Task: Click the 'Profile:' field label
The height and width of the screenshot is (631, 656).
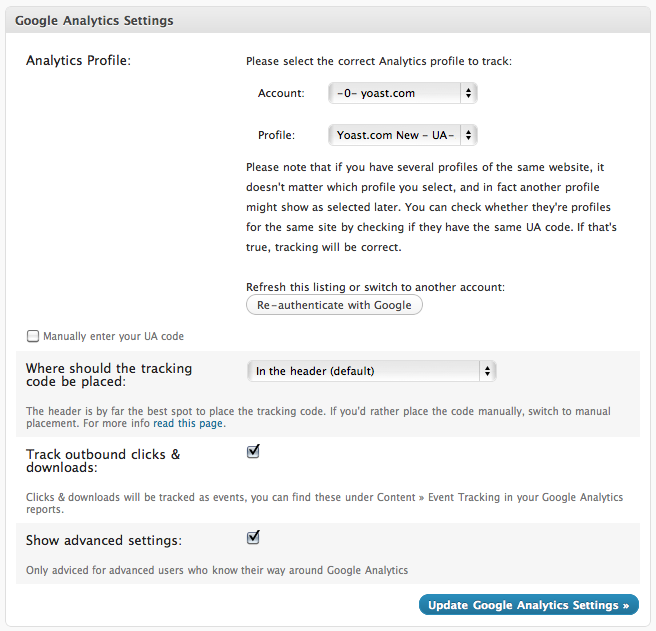Action: click(x=277, y=135)
